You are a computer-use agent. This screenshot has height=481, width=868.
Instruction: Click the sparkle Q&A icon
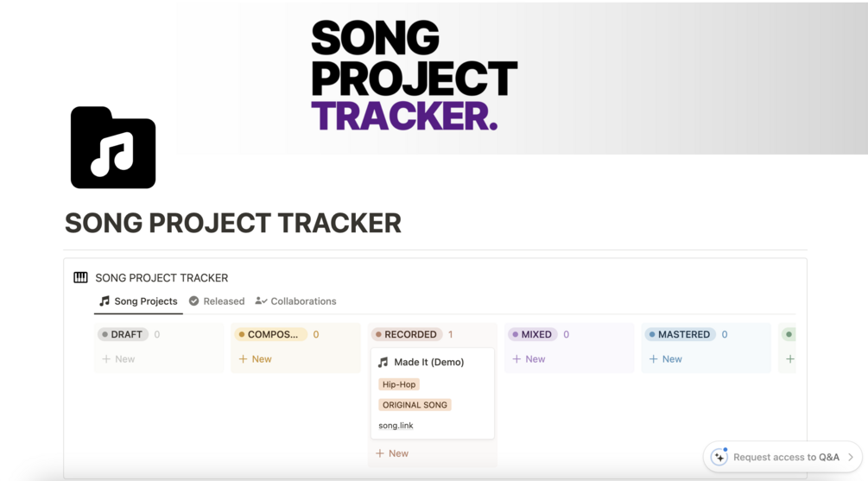(x=719, y=457)
